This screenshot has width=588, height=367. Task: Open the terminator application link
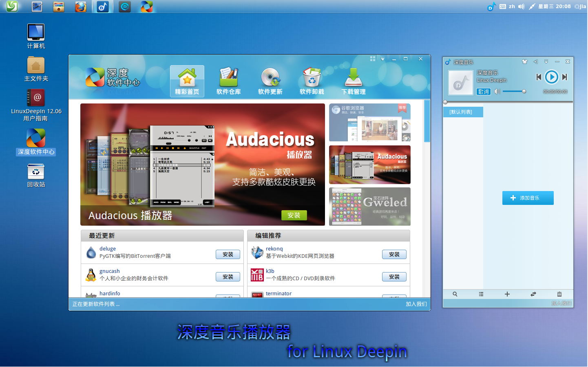[x=279, y=294]
